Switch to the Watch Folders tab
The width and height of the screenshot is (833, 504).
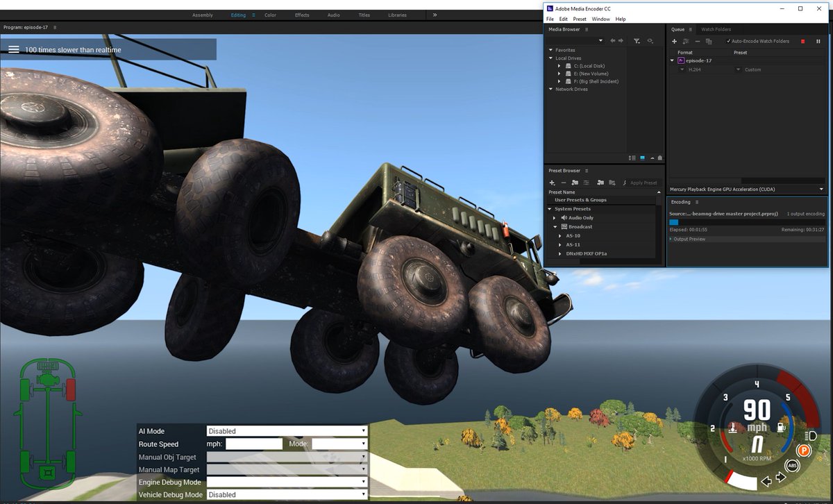tap(716, 29)
